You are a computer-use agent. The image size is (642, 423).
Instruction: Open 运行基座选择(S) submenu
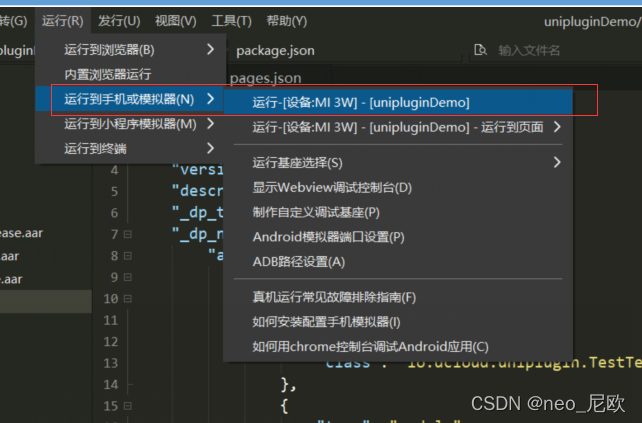point(398,163)
